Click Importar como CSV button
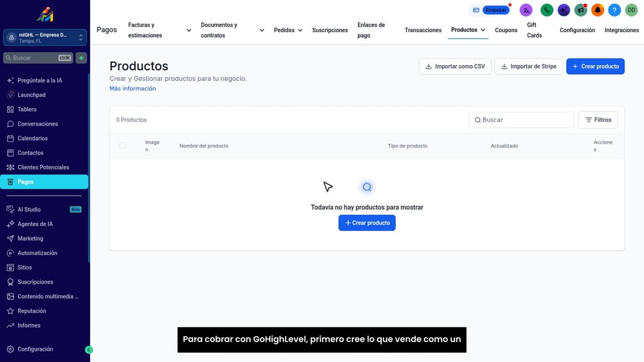Viewport: 644px width, 362px height. click(x=455, y=66)
